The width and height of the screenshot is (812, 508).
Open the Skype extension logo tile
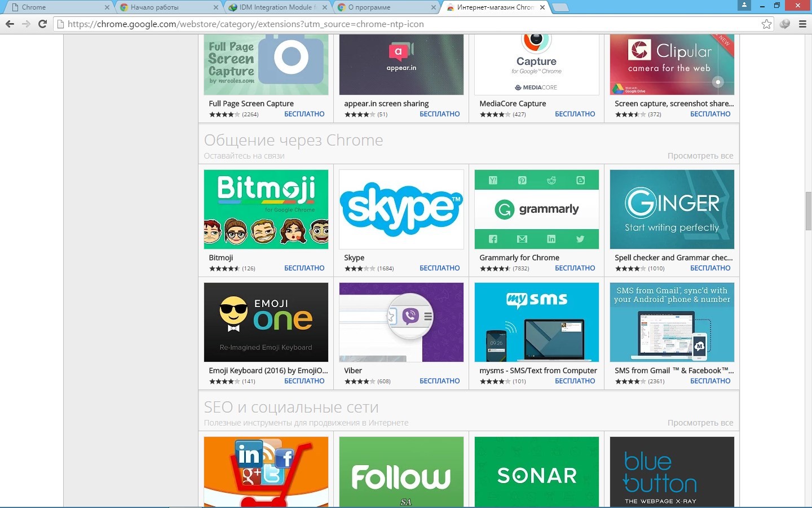pos(401,209)
